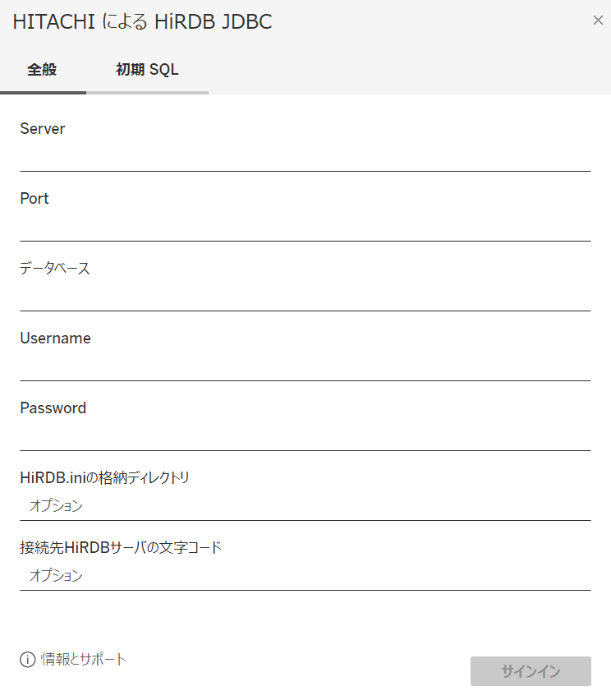
Task: Click the オプション placeholder under 文字コード
Action: click(55, 576)
